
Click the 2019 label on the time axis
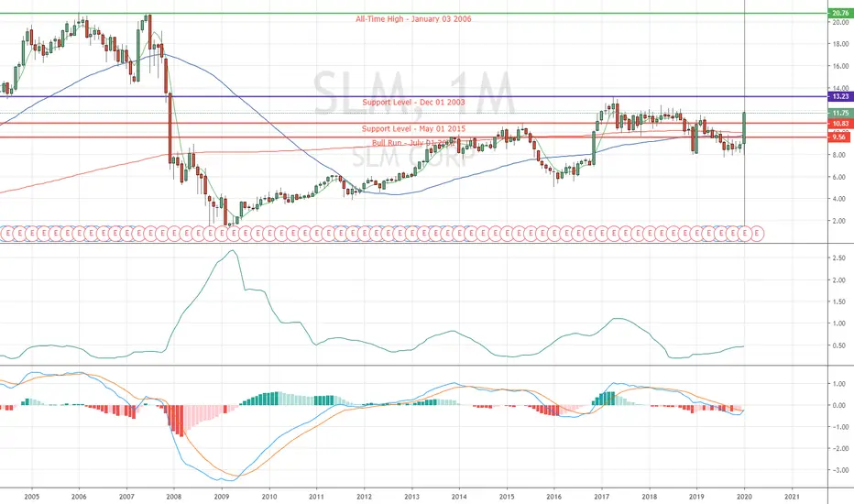tap(696, 497)
